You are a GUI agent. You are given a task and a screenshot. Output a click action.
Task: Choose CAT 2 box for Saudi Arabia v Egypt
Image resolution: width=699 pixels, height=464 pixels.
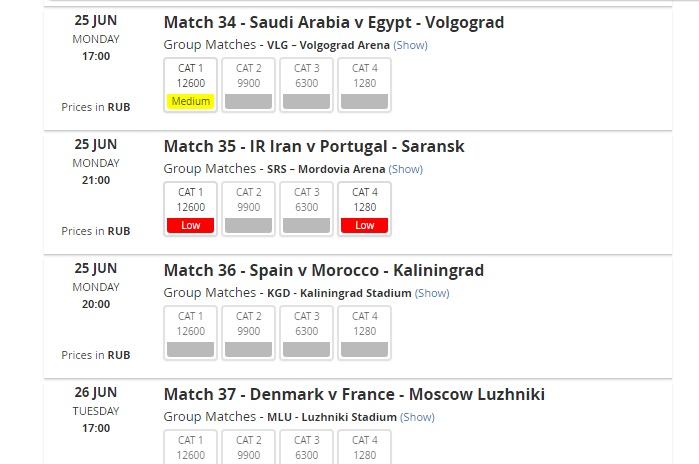click(x=248, y=84)
